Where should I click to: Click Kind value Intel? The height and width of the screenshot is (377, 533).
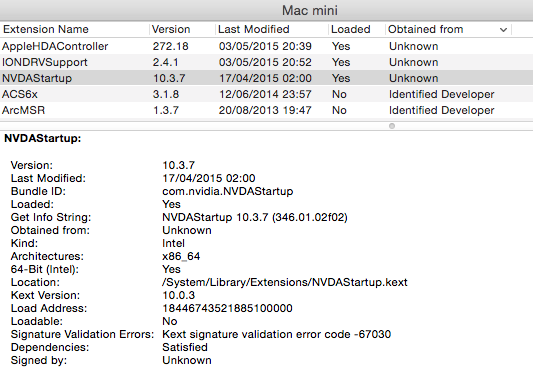coord(173,243)
